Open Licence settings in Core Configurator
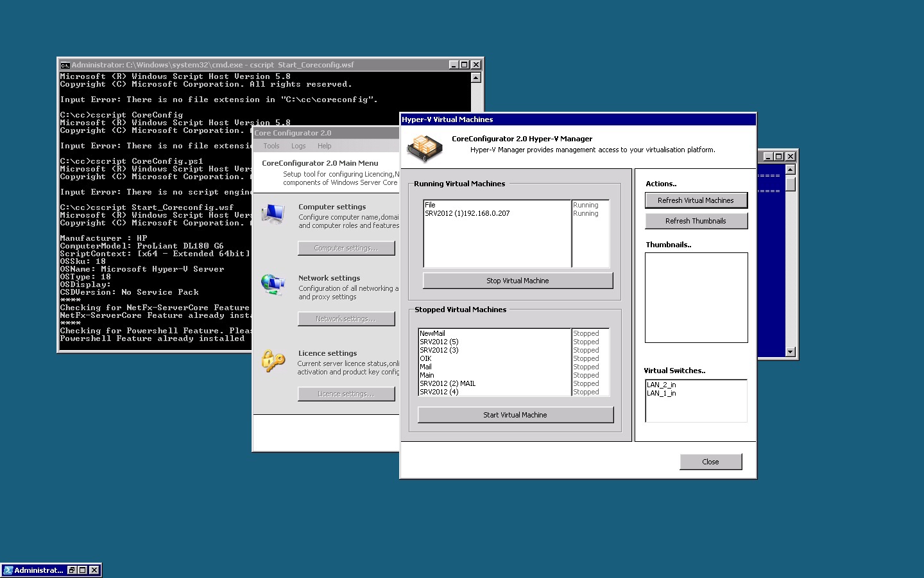 pyautogui.click(x=346, y=394)
